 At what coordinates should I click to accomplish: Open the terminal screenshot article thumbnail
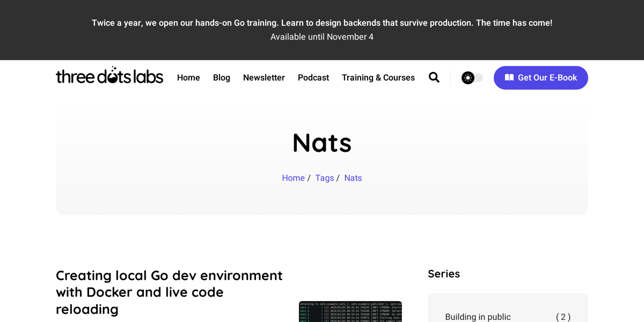point(350,312)
